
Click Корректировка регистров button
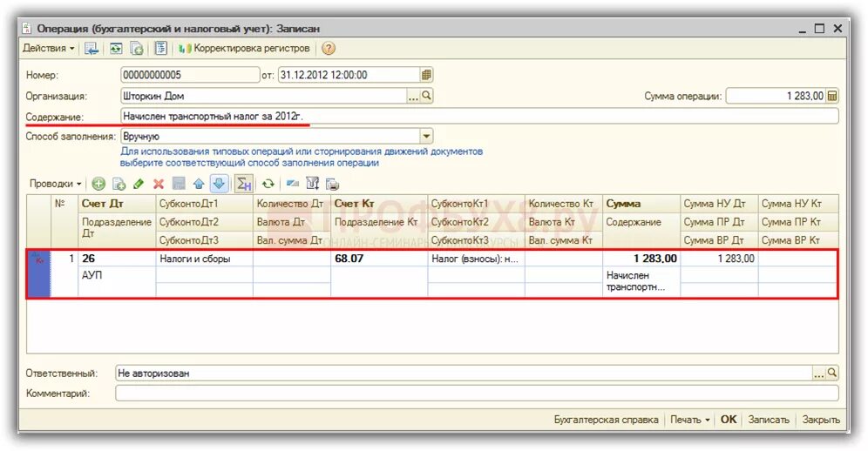(x=244, y=49)
